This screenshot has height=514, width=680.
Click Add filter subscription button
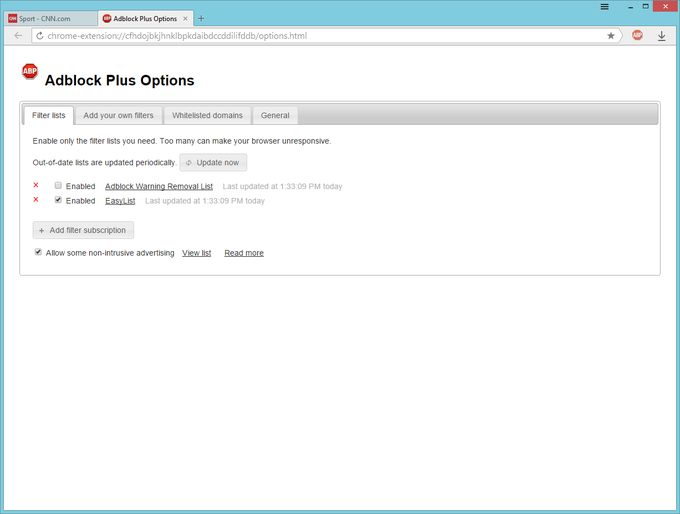[x=83, y=230]
